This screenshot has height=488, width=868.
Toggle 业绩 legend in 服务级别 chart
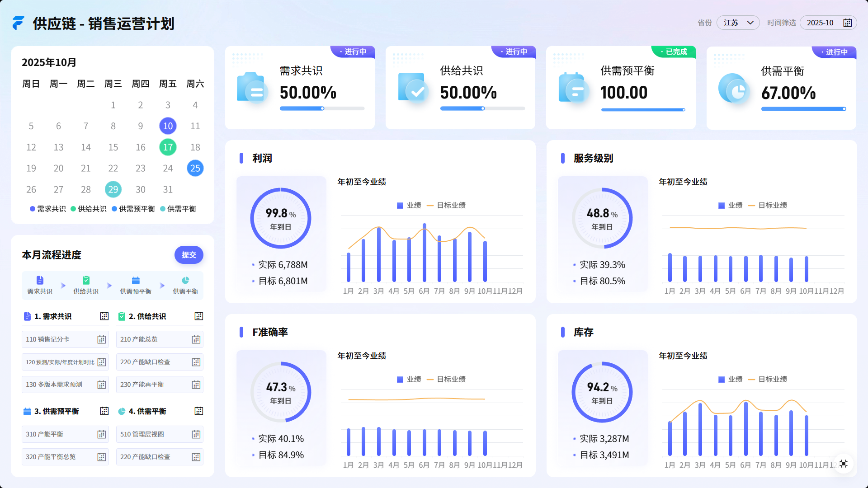click(731, 205)
